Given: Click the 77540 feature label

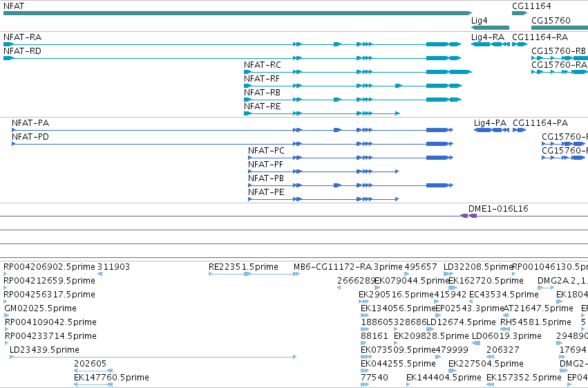Looking at the screenshot, I should 374,378.
